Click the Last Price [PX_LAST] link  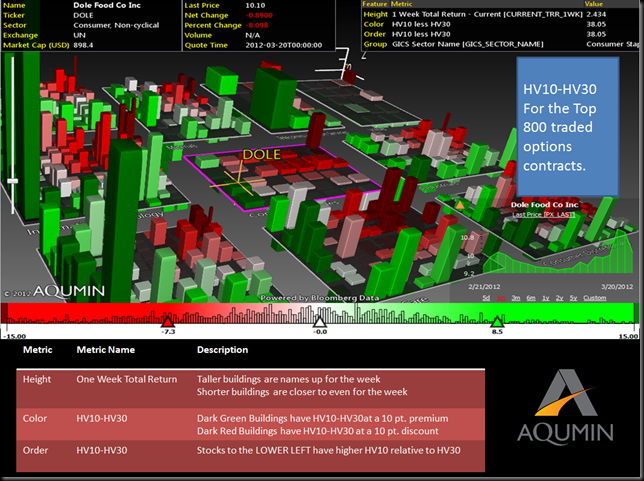coord(543,214)
